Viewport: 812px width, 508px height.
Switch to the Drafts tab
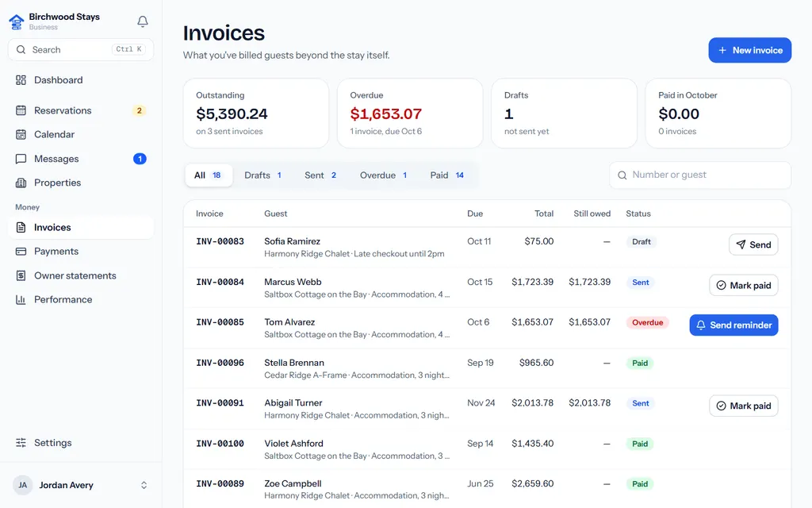[263, 175]
